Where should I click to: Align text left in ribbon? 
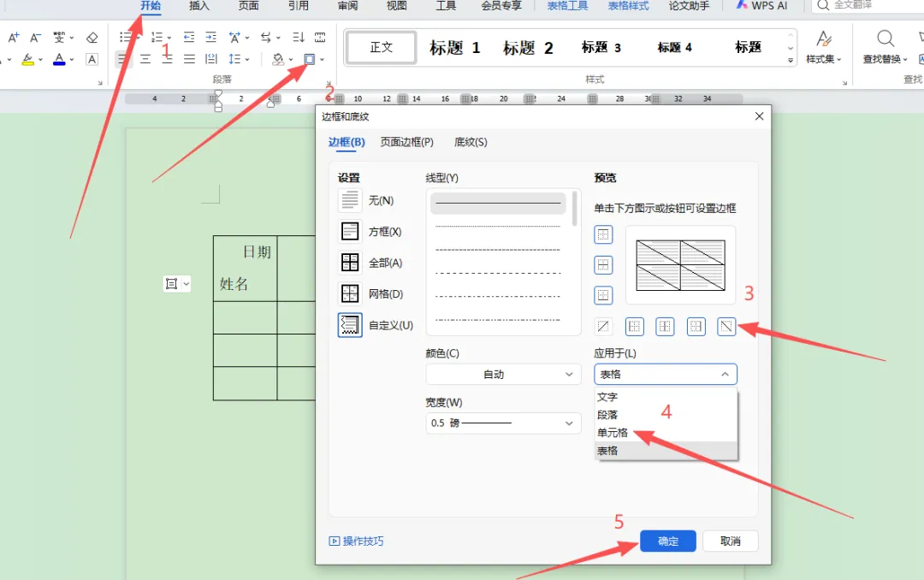[x=123, y=59]
